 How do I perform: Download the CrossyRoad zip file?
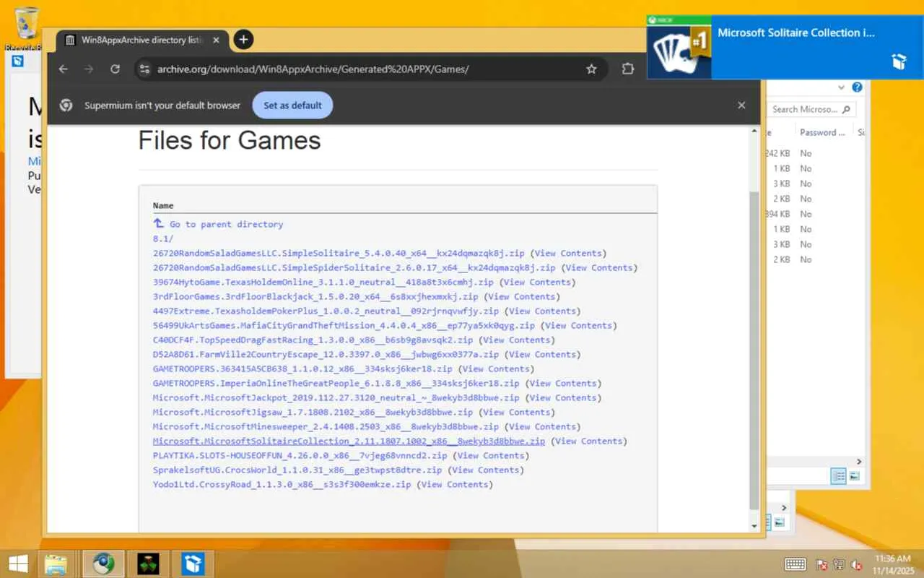click(x=282, y=484)
